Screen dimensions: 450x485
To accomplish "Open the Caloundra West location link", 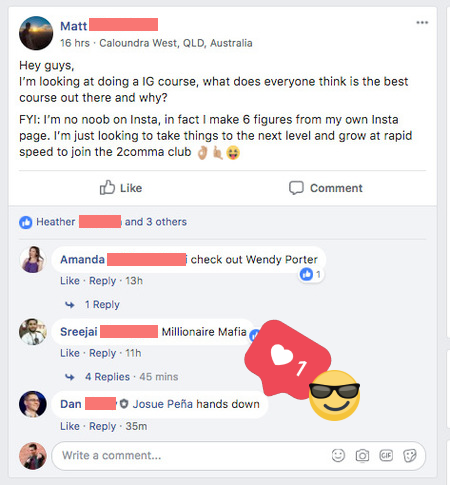I will (176, 43).
